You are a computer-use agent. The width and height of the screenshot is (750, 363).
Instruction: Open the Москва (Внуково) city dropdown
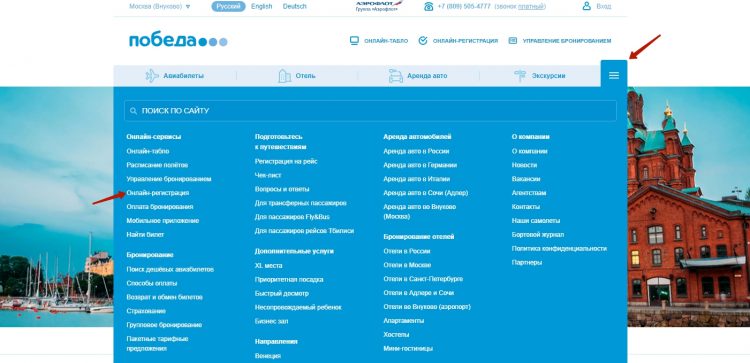pyautogui.click(x=160, y=6)
